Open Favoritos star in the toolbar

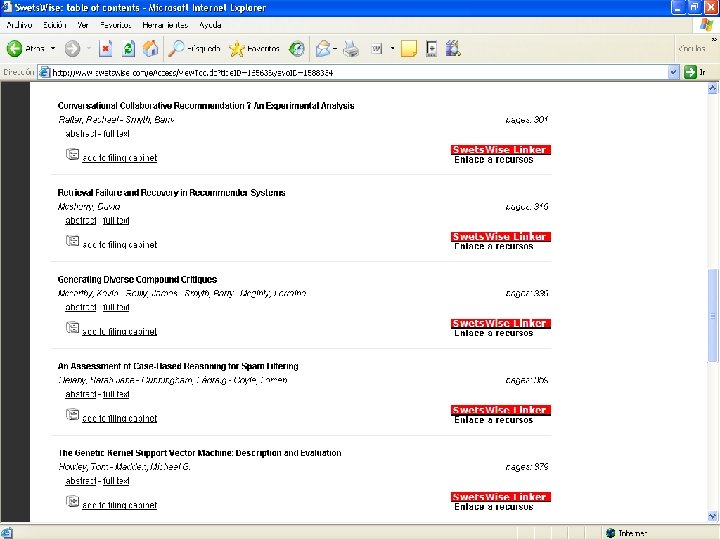coord(236,48)
